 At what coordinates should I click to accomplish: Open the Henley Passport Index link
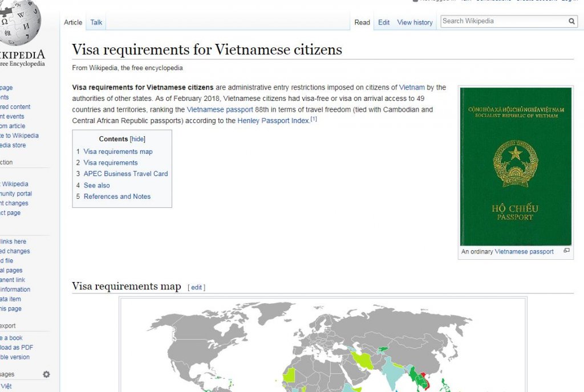tap(273, 120)
